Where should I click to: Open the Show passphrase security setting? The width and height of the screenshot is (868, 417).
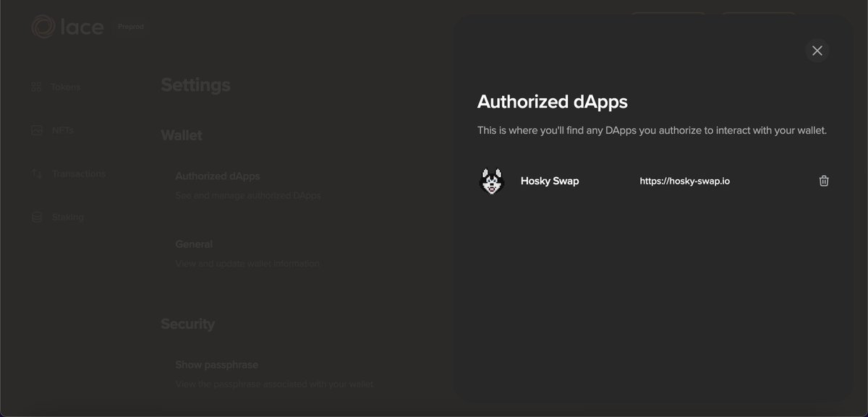[275, 374]
